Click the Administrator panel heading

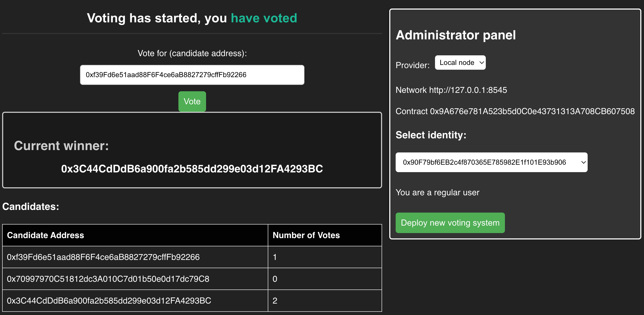tap(456, 35)
